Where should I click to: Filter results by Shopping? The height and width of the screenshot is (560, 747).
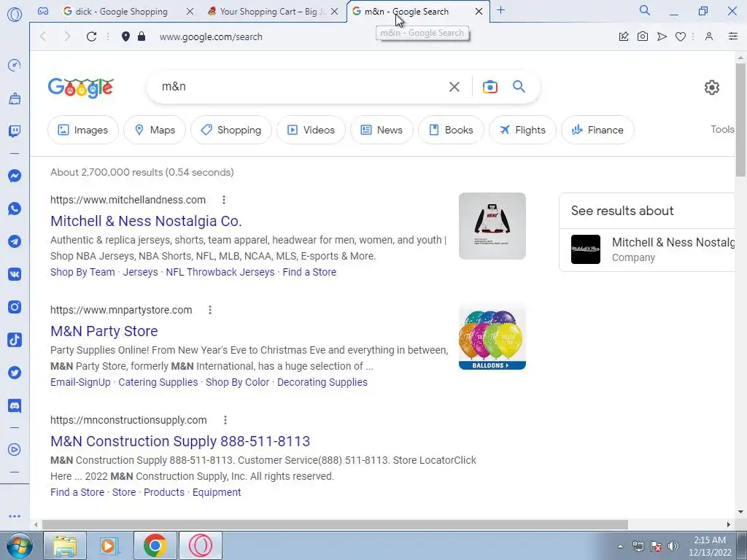pyautogui.click(x=231, y=130)
